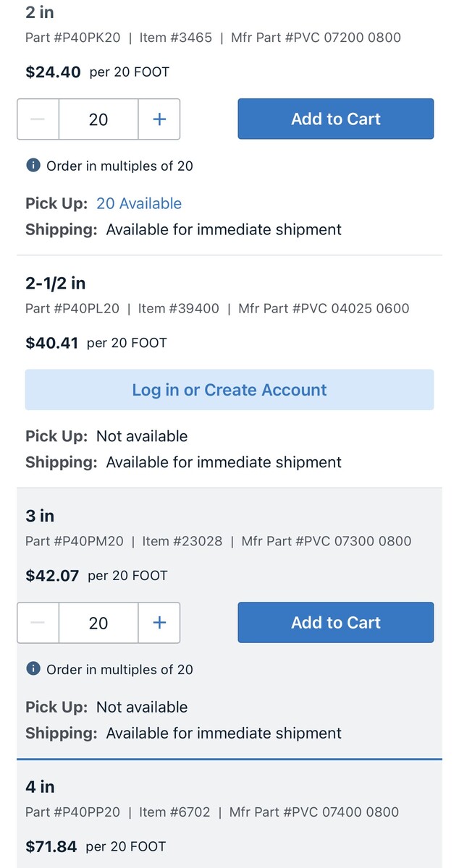The image size is (459, 868).
Task: Select the 2-1/2 in product heading
Action: pos(56,283)
